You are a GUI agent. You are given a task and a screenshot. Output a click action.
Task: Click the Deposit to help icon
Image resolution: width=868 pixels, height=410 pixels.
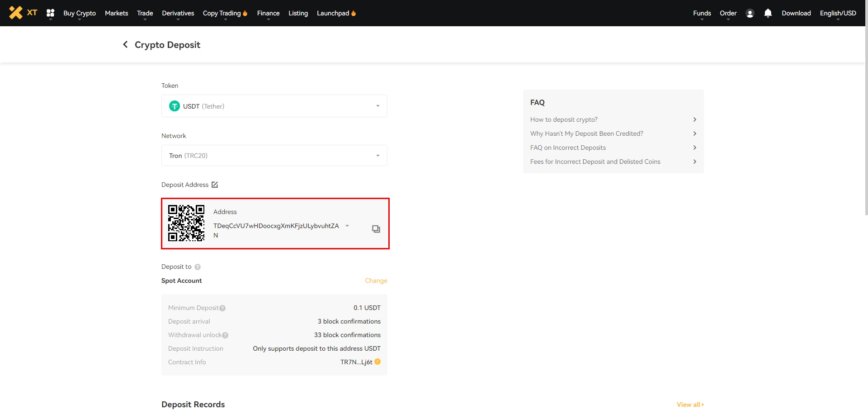198,267
